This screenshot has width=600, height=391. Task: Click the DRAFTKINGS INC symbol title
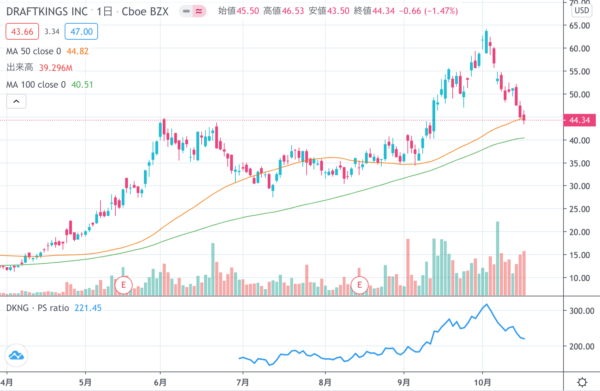pos(47,11)
